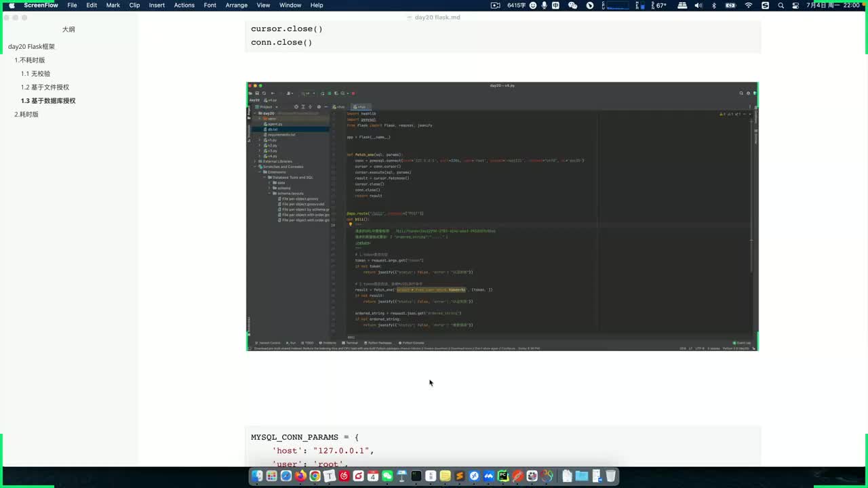Viewport: 868px width, 488px height.
Task: Click the 67° temperature indicator
Action: 661,5
